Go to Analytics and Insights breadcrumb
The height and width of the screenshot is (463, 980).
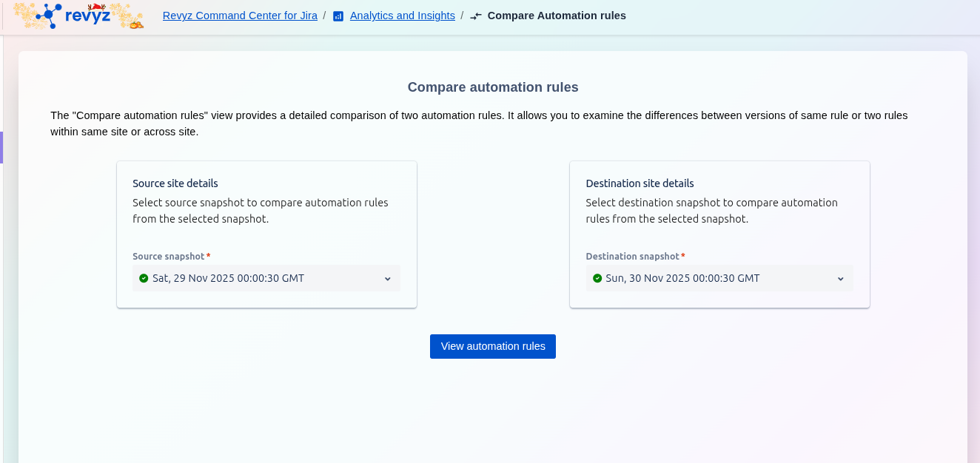coord(402,16)
